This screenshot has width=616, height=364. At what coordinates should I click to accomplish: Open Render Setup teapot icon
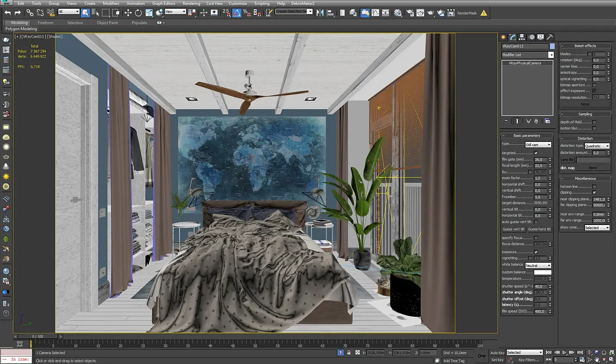410,13
